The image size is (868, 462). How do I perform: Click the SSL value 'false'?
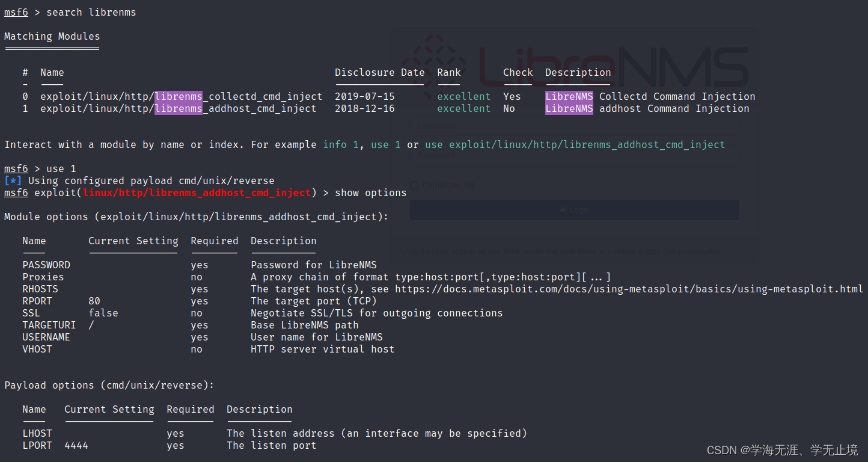point(103,313)
